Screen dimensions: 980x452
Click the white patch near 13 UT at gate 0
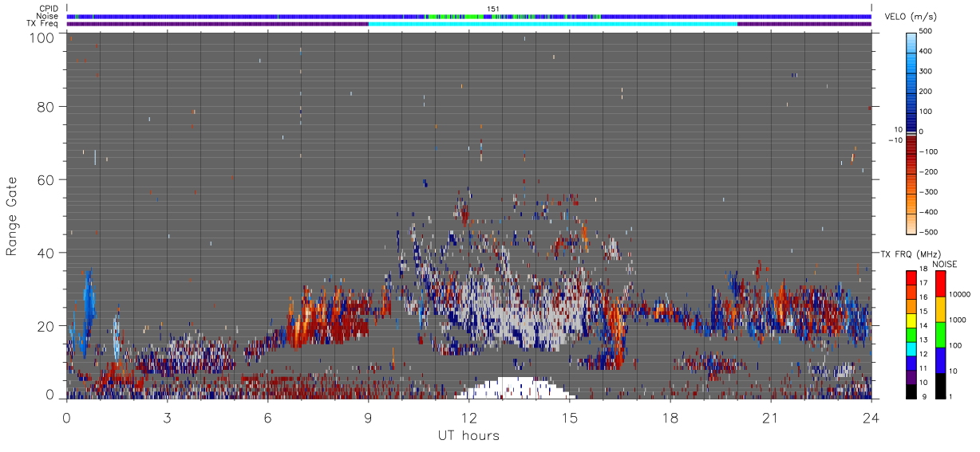coord(515,389)
